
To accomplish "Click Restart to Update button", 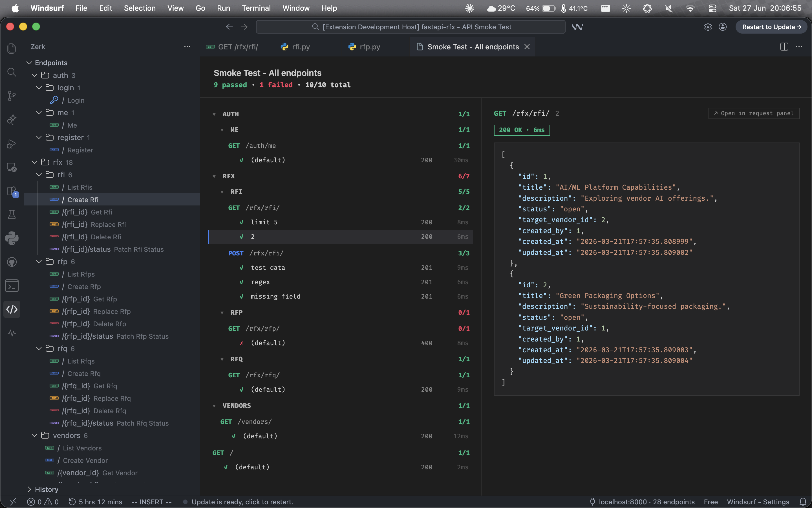I will tap(771, 27).
